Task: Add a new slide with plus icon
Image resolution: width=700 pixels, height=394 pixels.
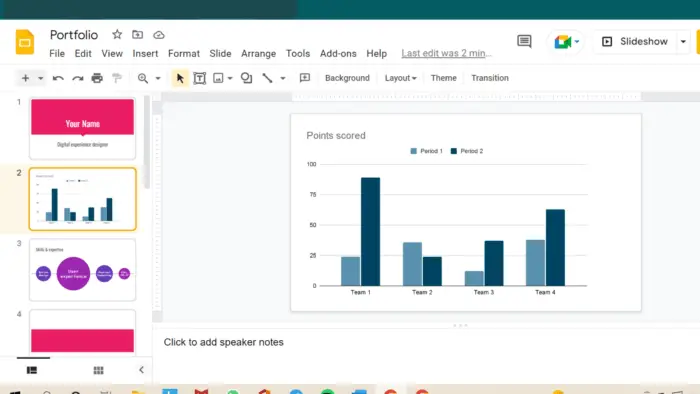Action: (x=25, y=78)
